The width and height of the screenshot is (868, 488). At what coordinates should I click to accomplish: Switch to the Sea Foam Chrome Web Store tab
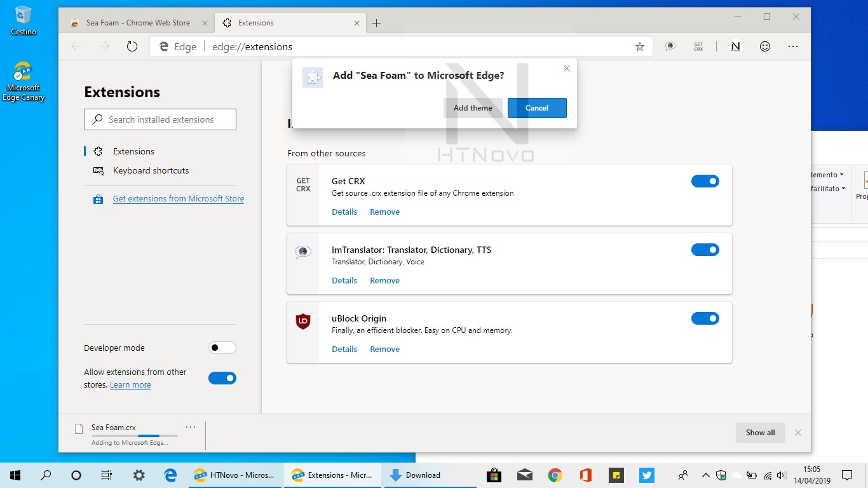(x=136, y=22)
